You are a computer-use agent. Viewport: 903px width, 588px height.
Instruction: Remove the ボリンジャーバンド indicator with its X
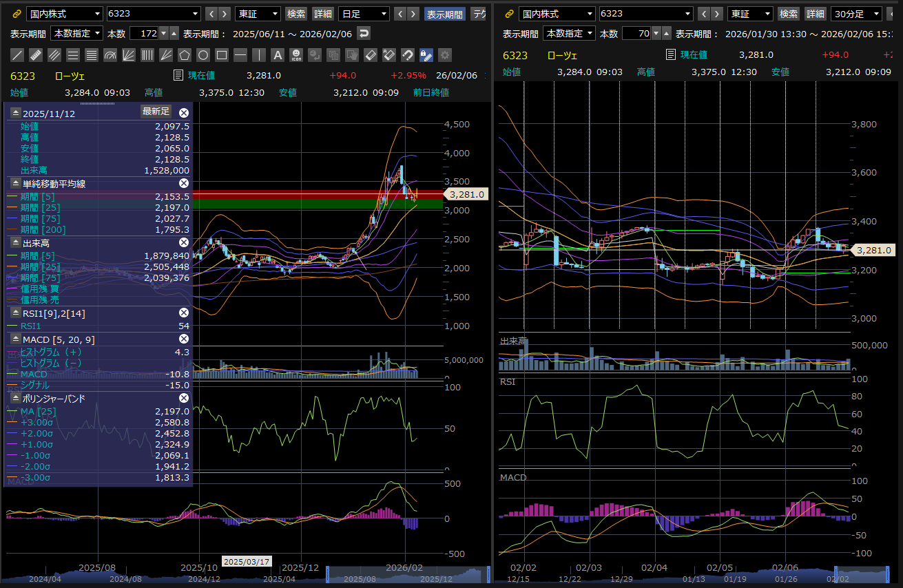(184, 398)
